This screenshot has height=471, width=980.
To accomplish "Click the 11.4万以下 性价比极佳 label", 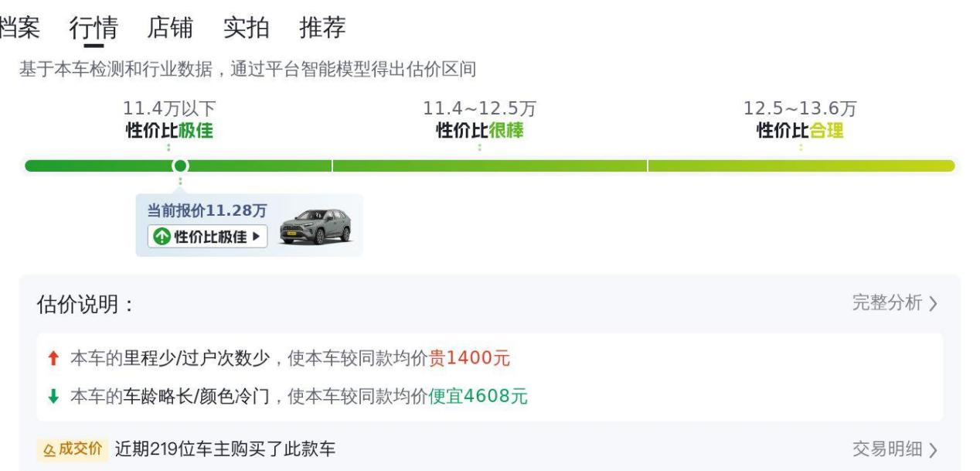I will click(169, 120).
